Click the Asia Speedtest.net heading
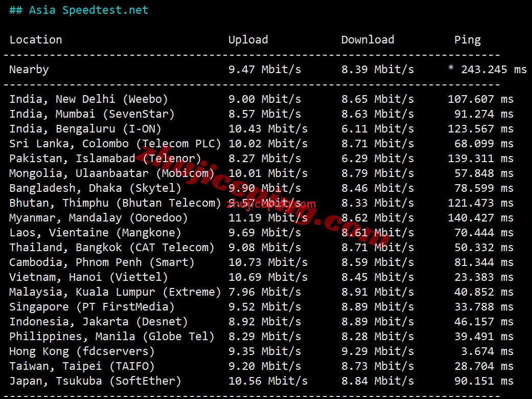The height and width of the screenshot is (399, 532). [79, 10]
